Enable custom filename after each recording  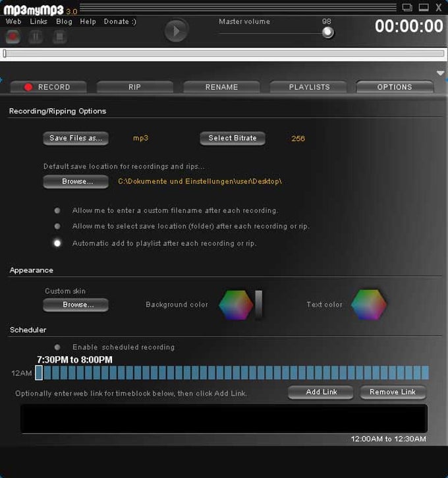(57, 210)
